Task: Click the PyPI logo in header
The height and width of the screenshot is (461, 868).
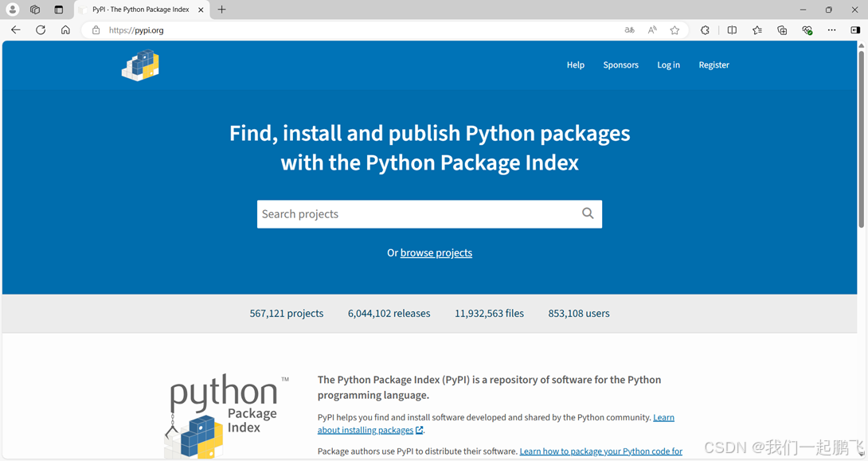Action: pos(141,65)
